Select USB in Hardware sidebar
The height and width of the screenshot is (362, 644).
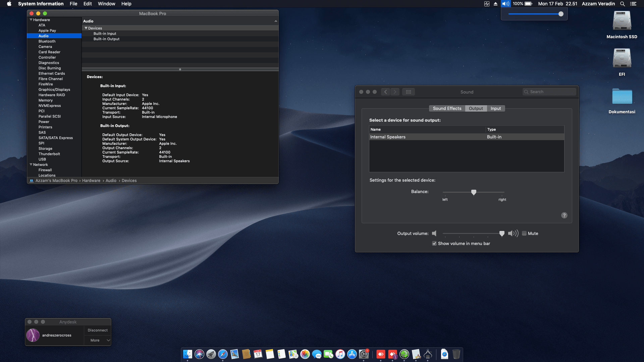click(42, 159)
